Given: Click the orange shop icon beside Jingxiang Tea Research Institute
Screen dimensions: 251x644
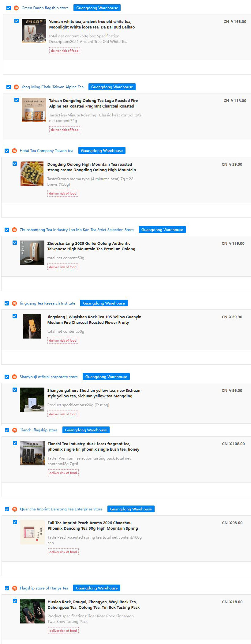Looking at the screenshot, I should click(14, 303).
